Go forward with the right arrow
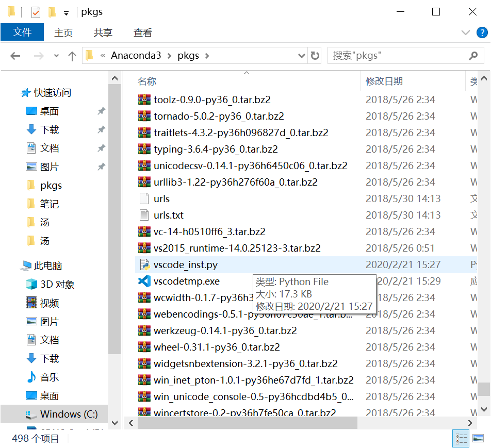This screenshot has width=491, height=448. pyautogui.click(x=39, y=56)
